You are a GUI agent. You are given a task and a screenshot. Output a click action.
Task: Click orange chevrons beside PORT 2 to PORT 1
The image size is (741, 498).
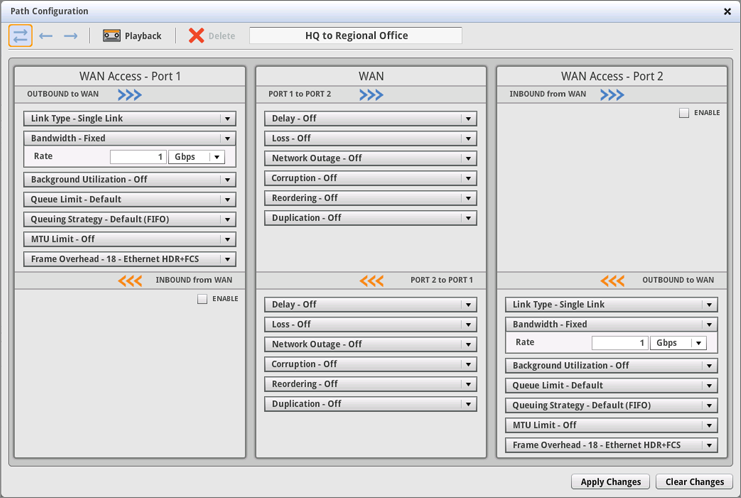point(371,281)
